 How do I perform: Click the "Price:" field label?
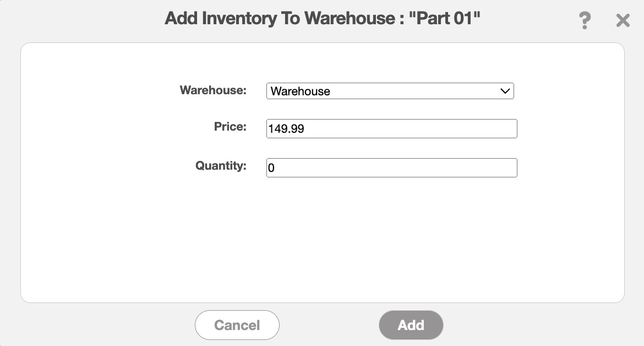coord(230,127)
